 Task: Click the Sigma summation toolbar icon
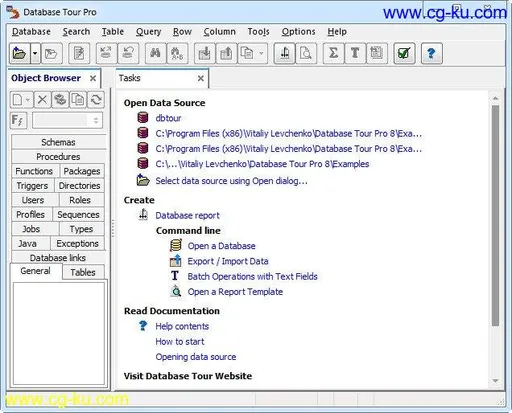pos(333,53)
